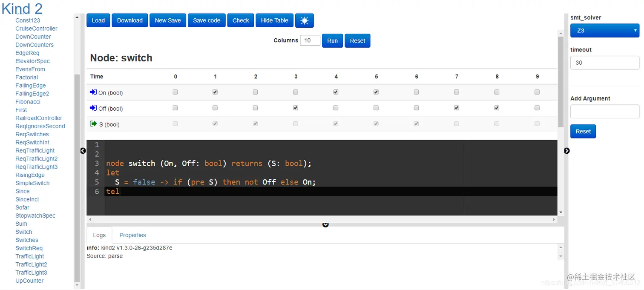Uncheck the On checkbox at time 4

point(336,92)
